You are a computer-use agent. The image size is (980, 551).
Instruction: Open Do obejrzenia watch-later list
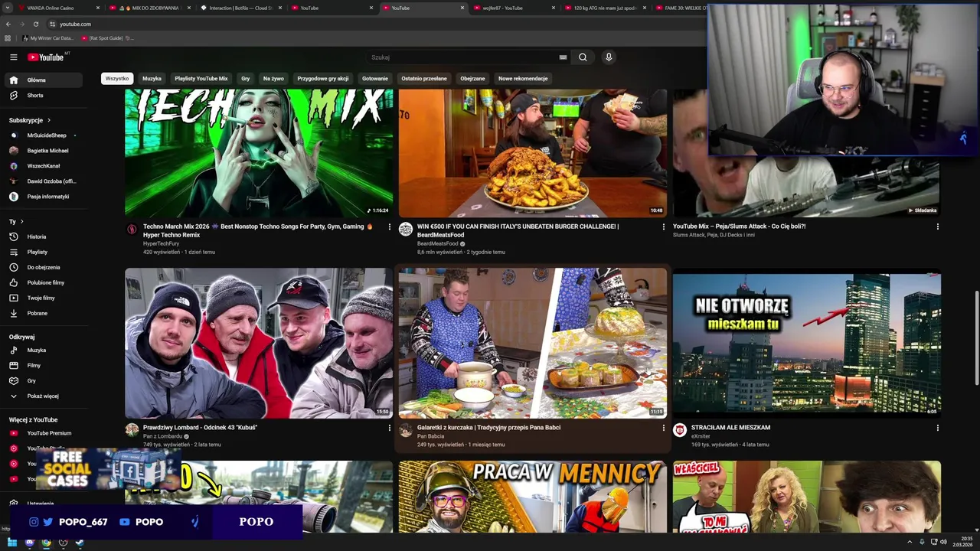[x=44, y=267]
